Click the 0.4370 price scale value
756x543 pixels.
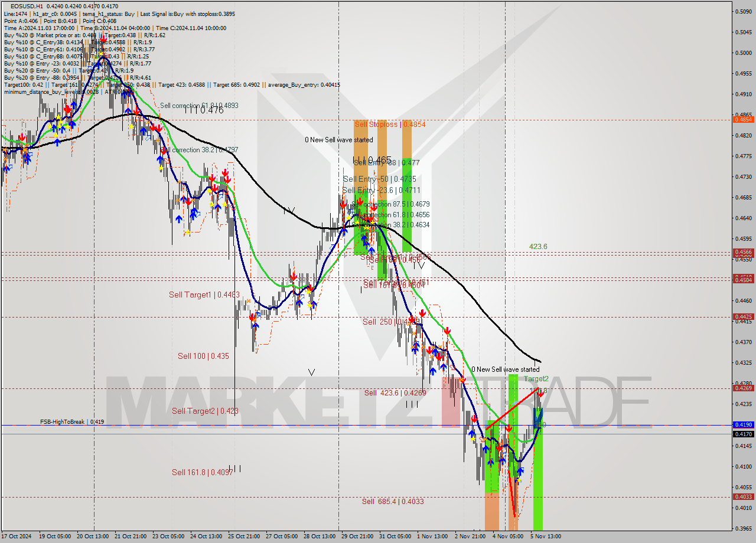pyautogui.click(x=743, y=342)
